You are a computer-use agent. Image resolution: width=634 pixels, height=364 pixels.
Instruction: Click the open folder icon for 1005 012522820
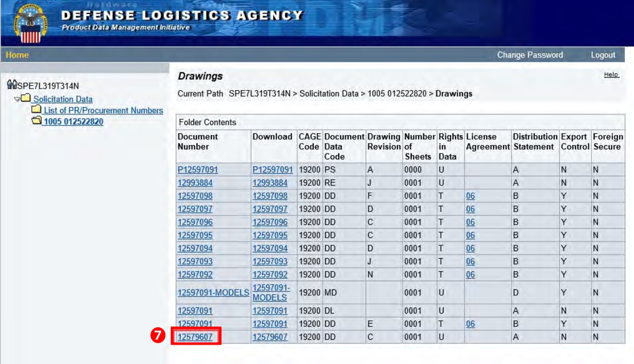click(36, 120)
